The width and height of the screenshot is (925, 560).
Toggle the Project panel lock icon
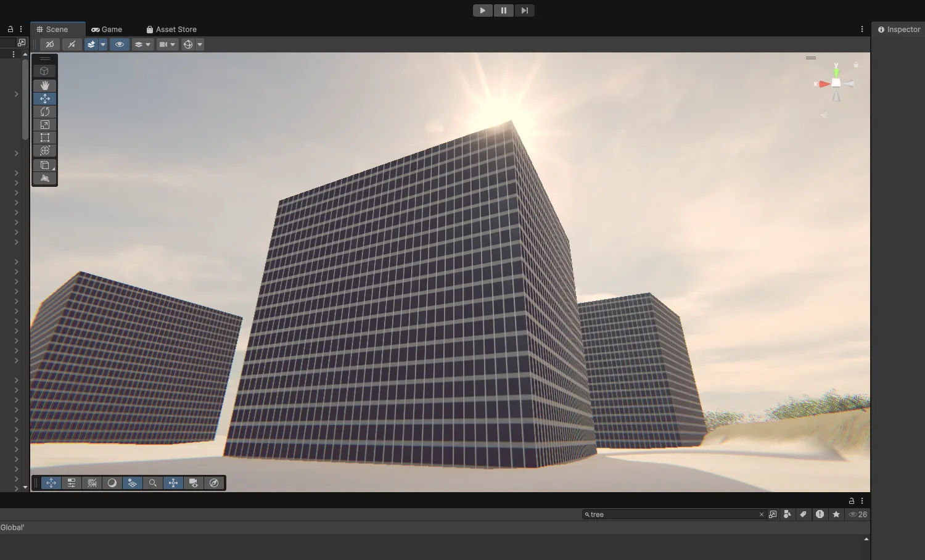pos(852,501)
